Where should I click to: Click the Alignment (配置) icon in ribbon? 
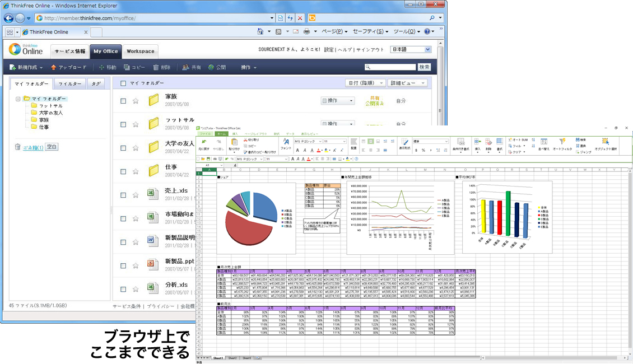tap(353, 142)
